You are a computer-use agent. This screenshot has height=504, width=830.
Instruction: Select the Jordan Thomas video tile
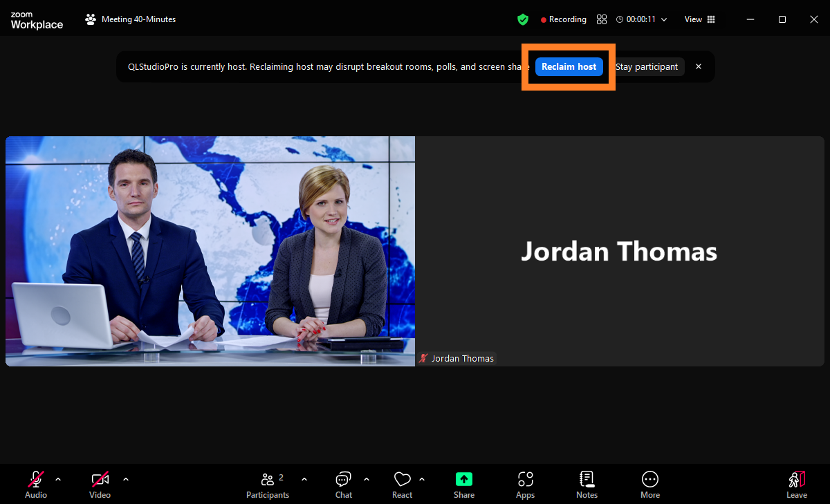click(619, 251)
